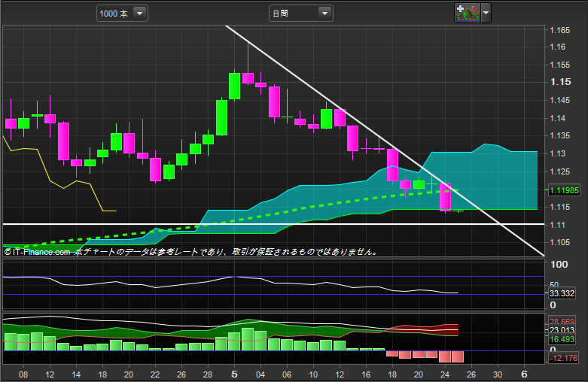Click the 1.11 price axis label
The width and height of the screenshot is (588, 382).
[x=558, y=225]
